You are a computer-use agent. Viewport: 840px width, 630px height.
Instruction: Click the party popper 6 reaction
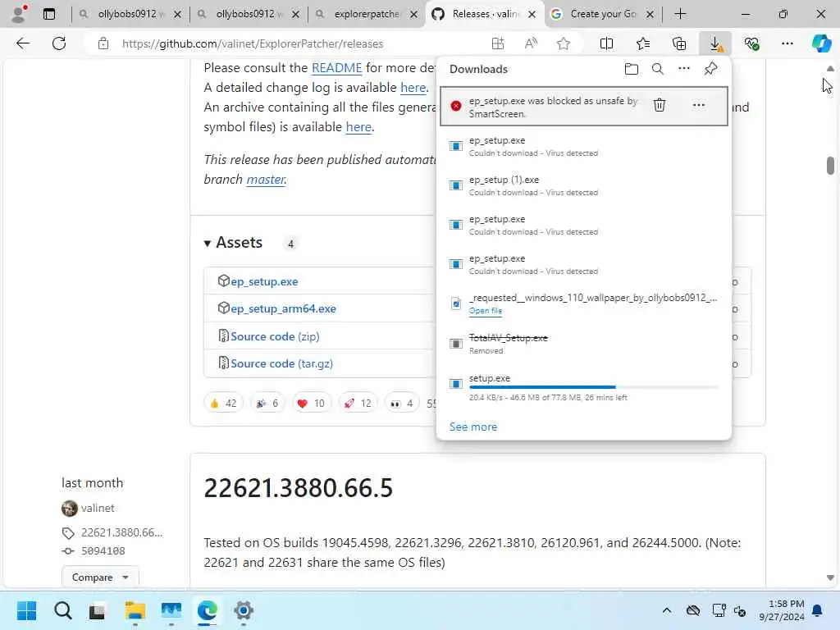pos(267,404)
